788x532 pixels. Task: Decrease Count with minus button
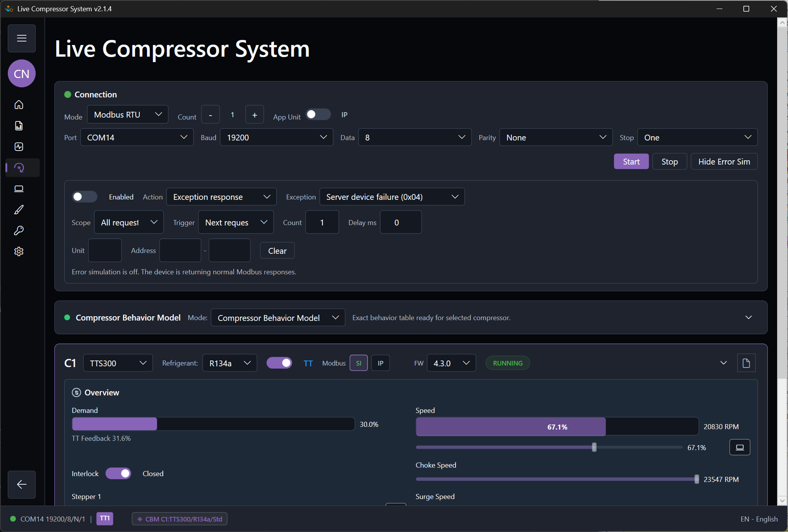[210, 115]
